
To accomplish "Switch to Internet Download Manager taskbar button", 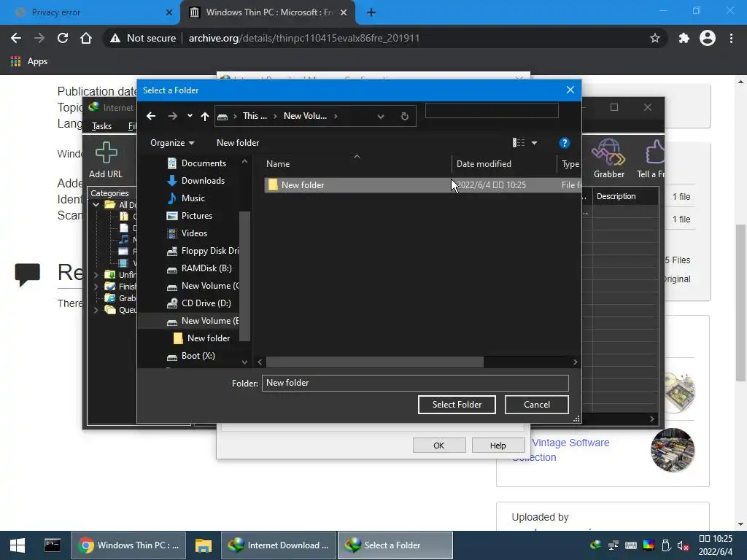I will click(279, 545).
